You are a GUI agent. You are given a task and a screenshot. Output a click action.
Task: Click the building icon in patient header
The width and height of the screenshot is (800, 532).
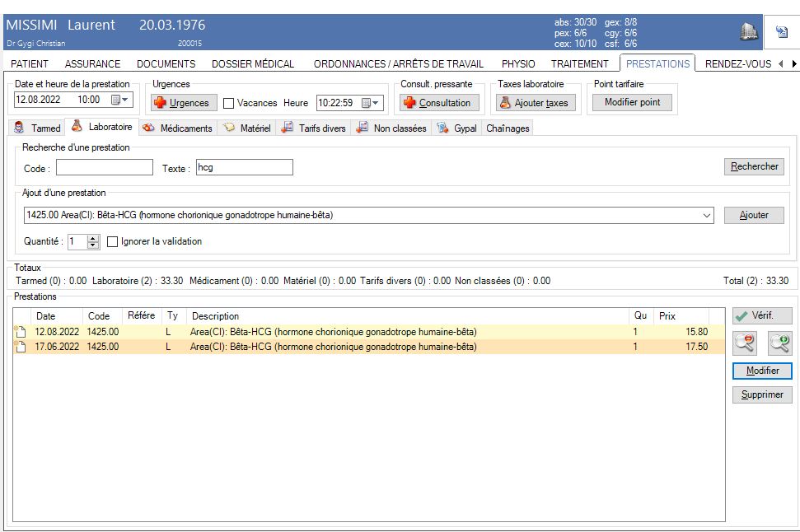[x=748, y=31]
